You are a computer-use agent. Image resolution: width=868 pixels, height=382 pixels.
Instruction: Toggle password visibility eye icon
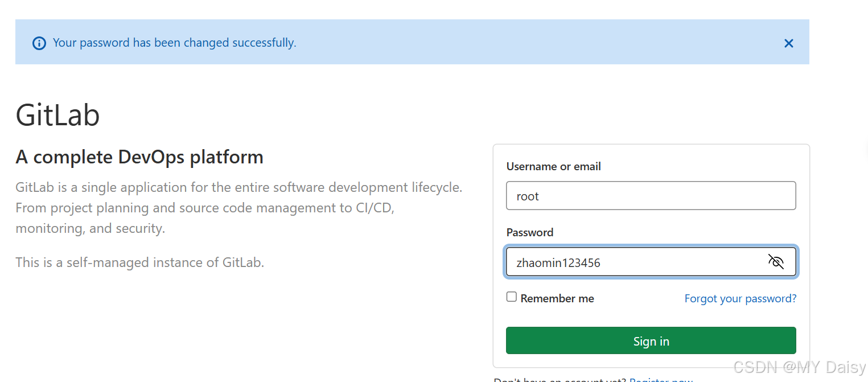click(x=776, y=262)
